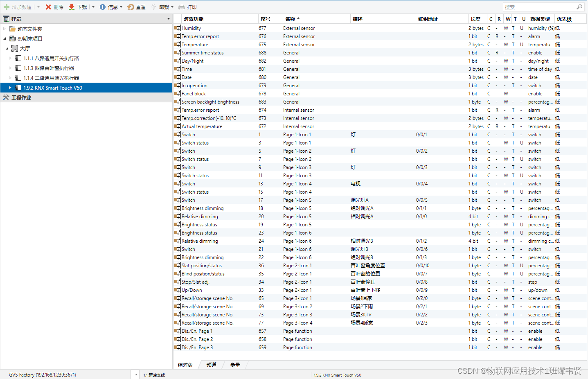Click the 工程作业 wrench tools icon
Viewport: 588px width, 379px height.
click(x=6, y=97)
